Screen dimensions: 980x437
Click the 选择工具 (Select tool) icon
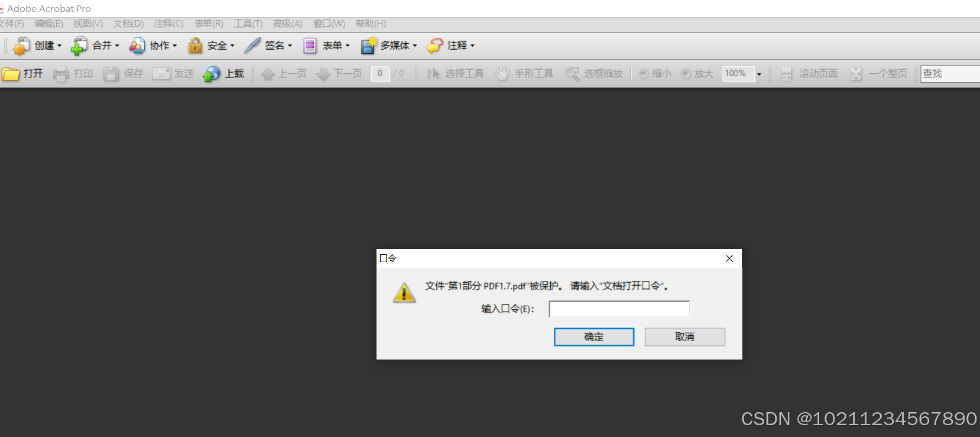coord(433,74)
